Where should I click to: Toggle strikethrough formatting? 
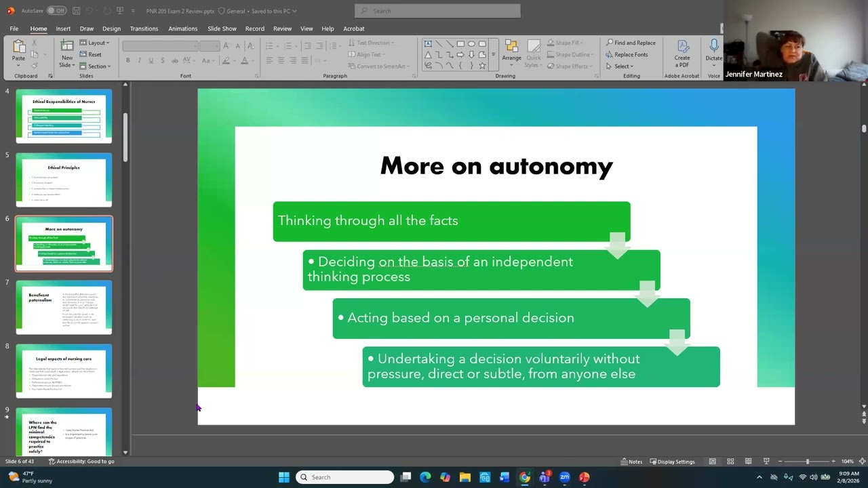174,60
